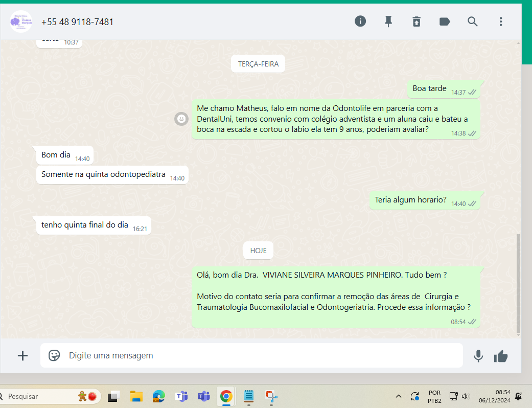Select the 'Teria algum horario?' message
Screen dimensions: 532x408
pos(425,200)
